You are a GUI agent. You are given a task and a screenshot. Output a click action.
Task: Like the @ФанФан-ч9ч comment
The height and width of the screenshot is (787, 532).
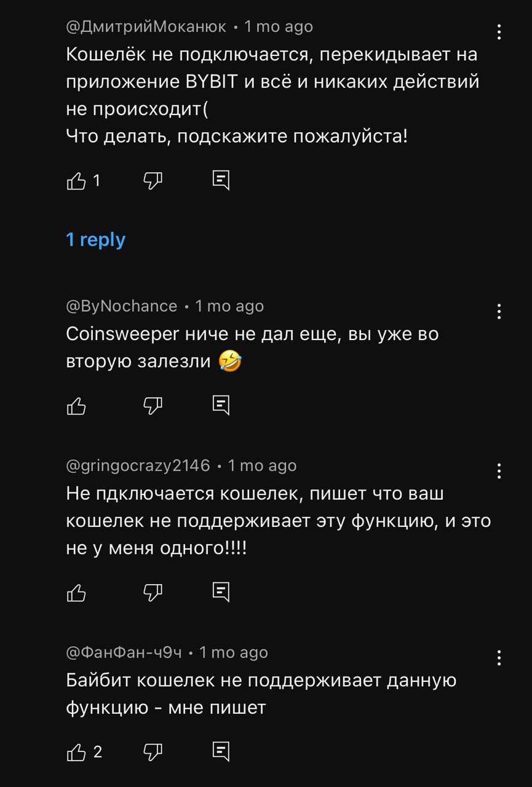76,751
